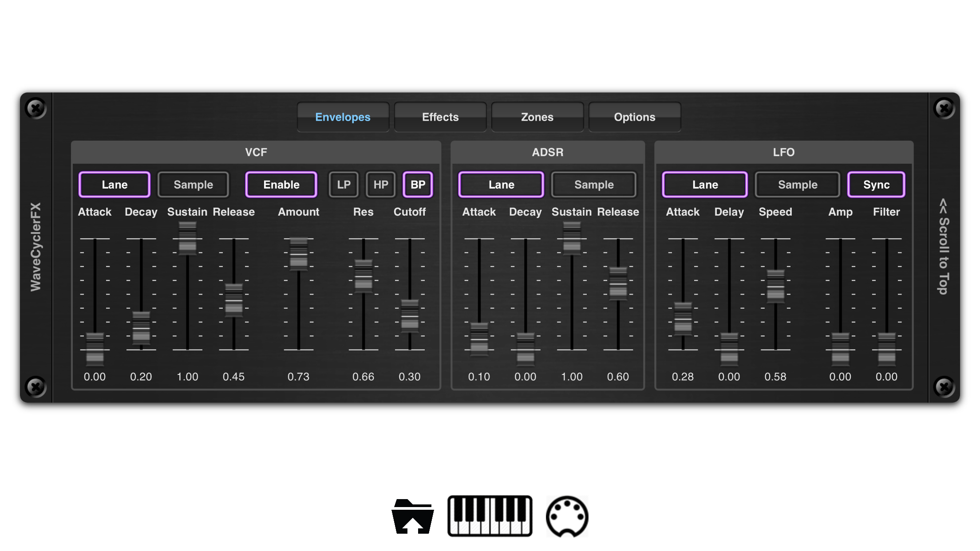Open the Zones tab

[x=537, y=117]
